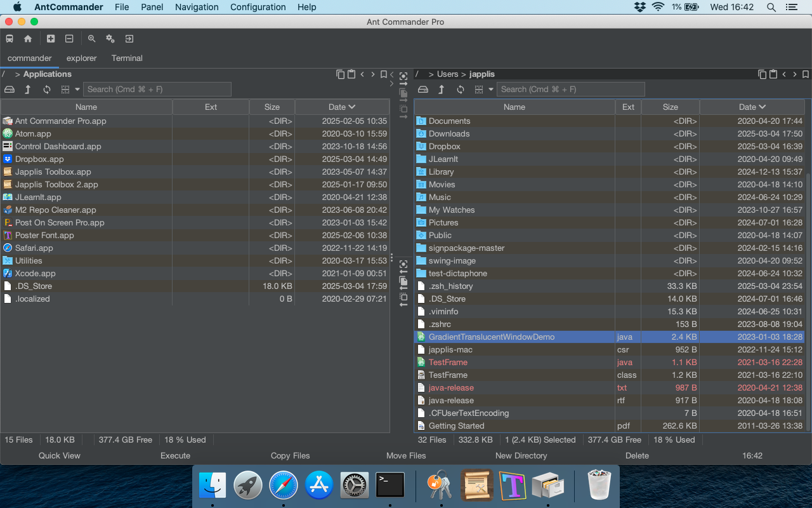The height and width of the screenshot is (508, 812).
Task: Refresh the left panel listing
Action: 47,90
